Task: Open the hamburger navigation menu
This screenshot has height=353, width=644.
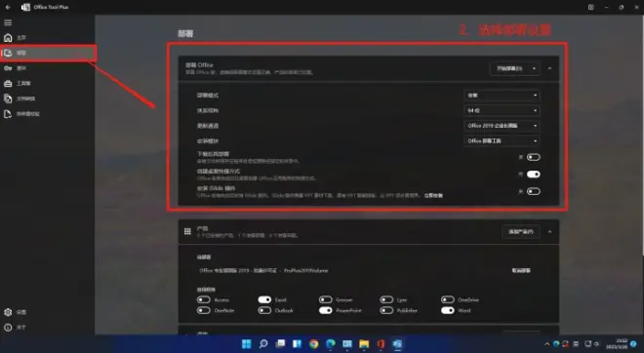Action: (8, 22)
